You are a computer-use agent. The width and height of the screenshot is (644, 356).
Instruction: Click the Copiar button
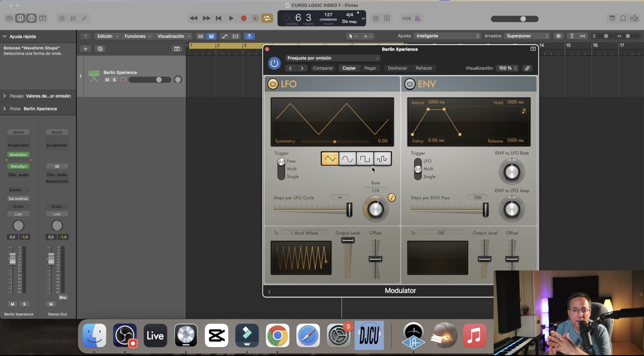(x=349, y=68)
